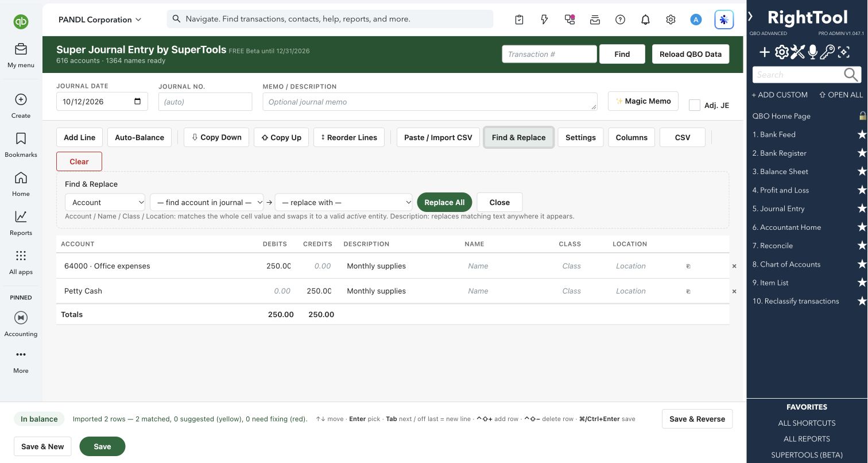Click the Paste / Import CSV button
868x463 pixels.
coord(438,137)
